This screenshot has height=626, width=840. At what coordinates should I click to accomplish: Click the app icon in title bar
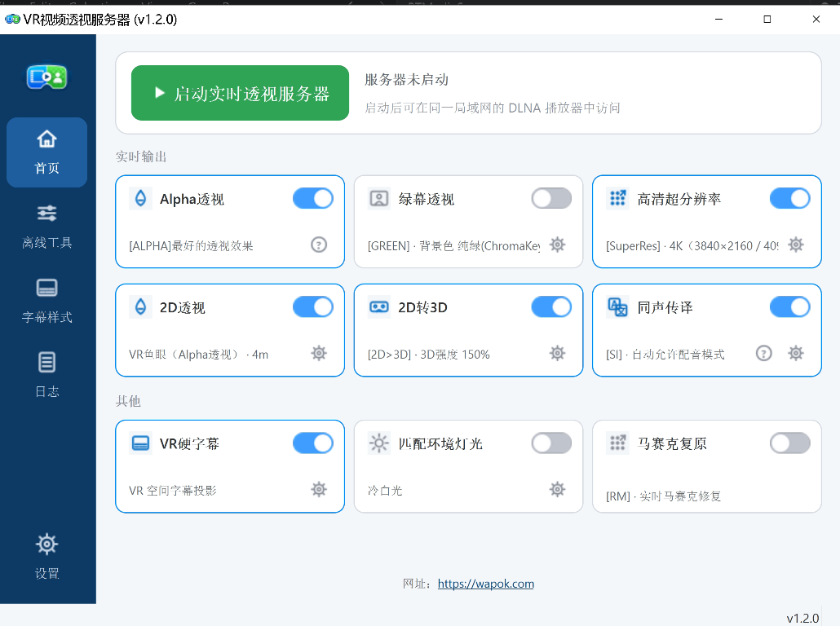pyautogui.click(x=12, y=20)
